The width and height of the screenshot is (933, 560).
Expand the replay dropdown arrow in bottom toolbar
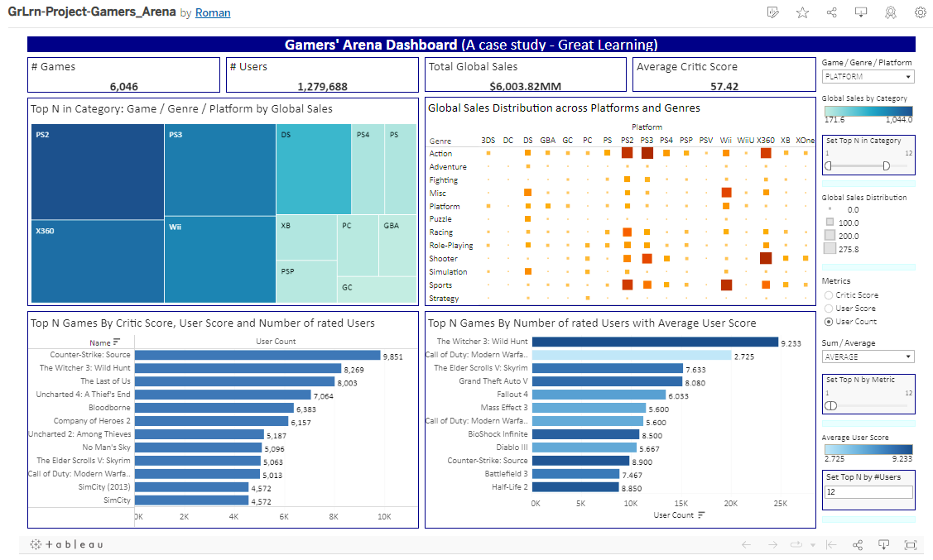812,545
